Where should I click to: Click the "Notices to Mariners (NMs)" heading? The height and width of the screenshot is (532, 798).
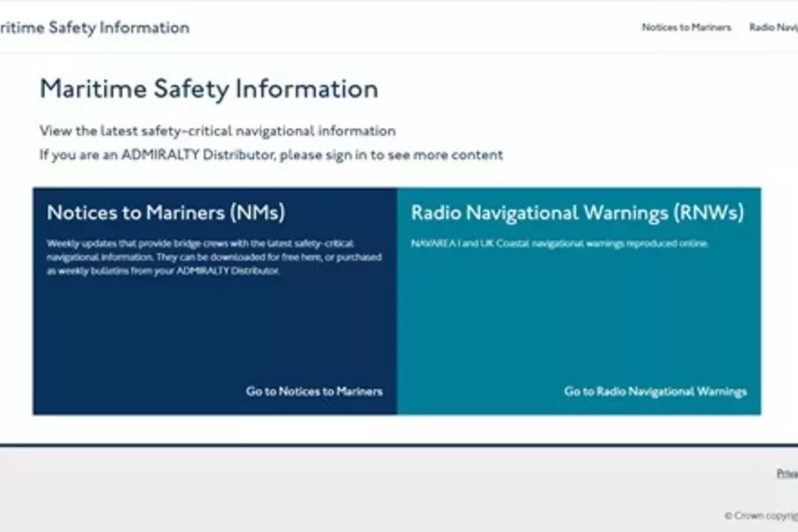[166, 213]
